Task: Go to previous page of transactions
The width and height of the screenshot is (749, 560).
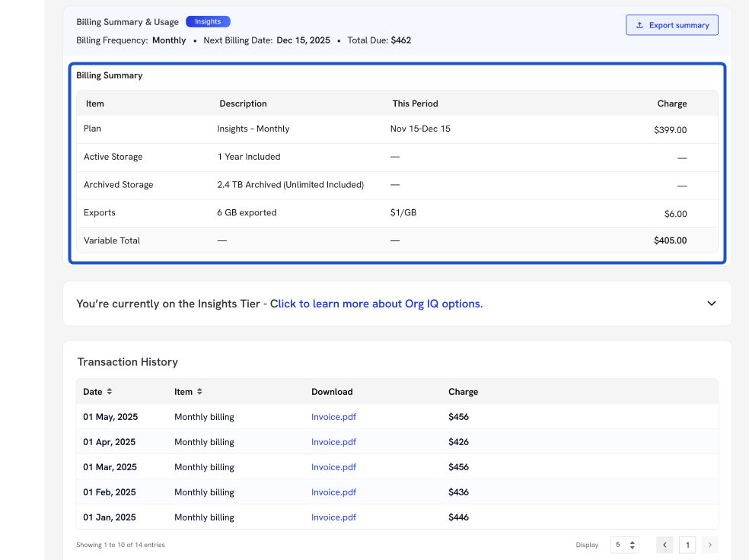Action: coord(665,545)
